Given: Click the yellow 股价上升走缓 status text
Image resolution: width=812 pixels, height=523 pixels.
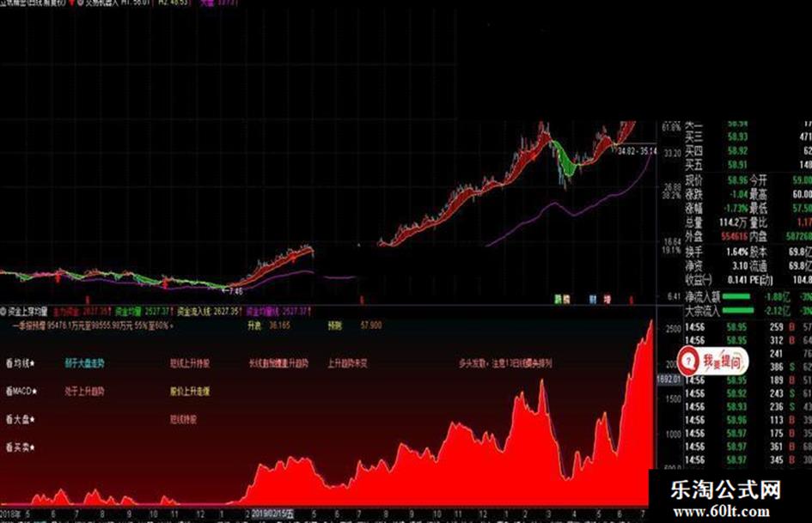Looking at the screenshot, I should [190, 391].
